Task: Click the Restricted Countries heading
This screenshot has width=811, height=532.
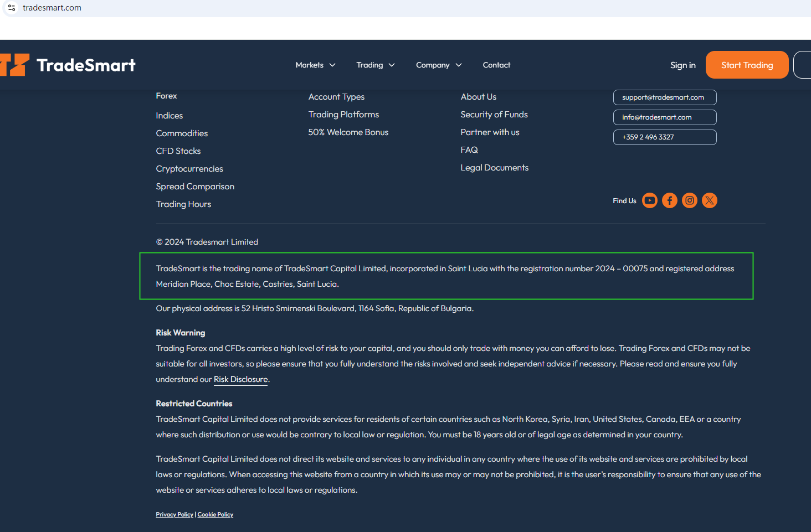Action: click(x=194, y=404)
